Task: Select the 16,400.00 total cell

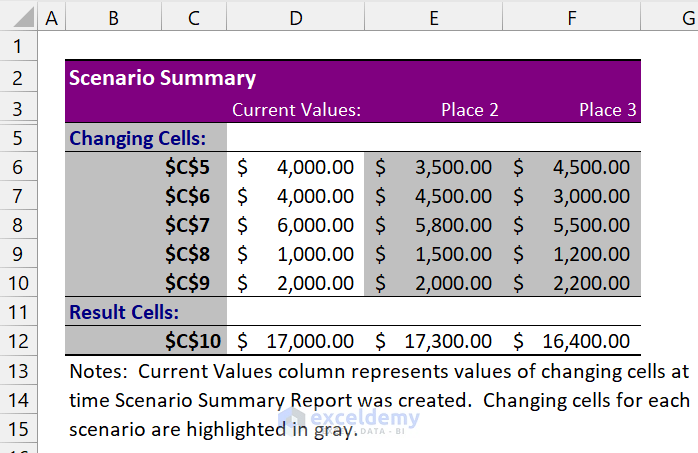Action: 582,341
